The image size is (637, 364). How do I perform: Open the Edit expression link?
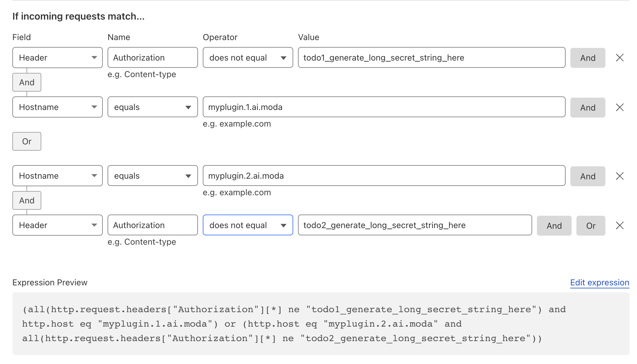[x=599, y=282]
